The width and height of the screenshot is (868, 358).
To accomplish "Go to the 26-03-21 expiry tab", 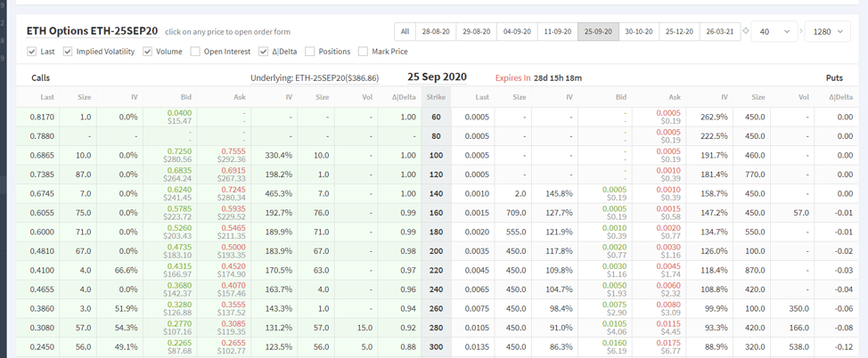I will click(719, 31).
